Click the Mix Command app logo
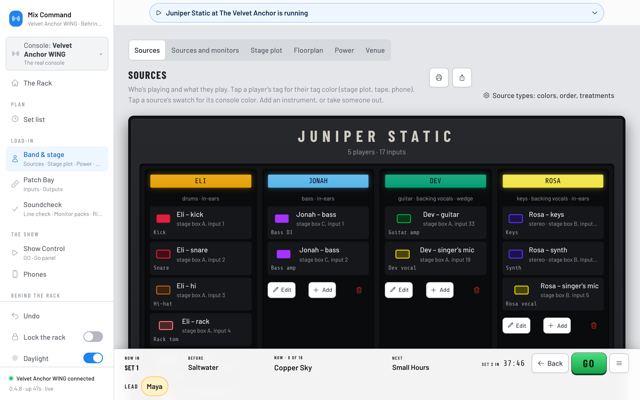 pyautogui.click(x=16, y=18)
